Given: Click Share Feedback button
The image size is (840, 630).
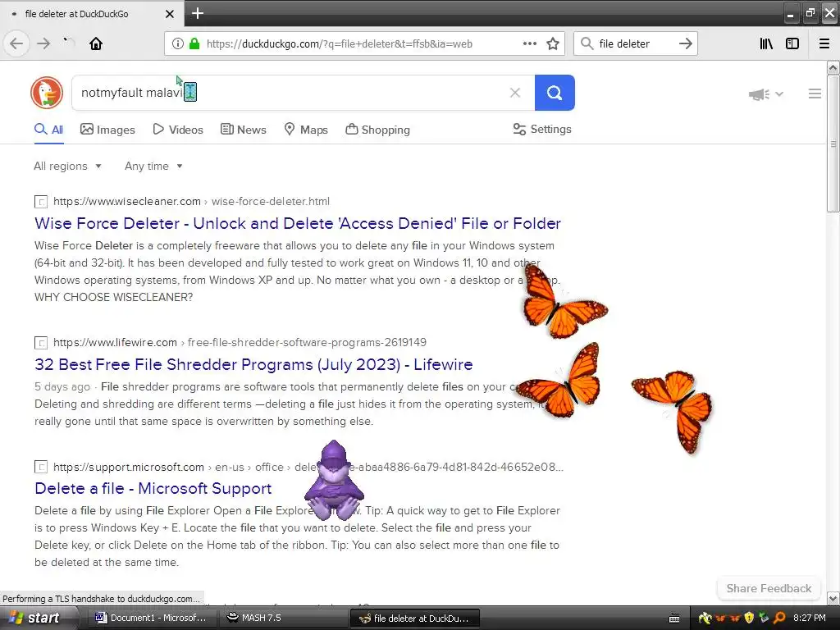Looking at the screenshot, I should click(769, 588).
